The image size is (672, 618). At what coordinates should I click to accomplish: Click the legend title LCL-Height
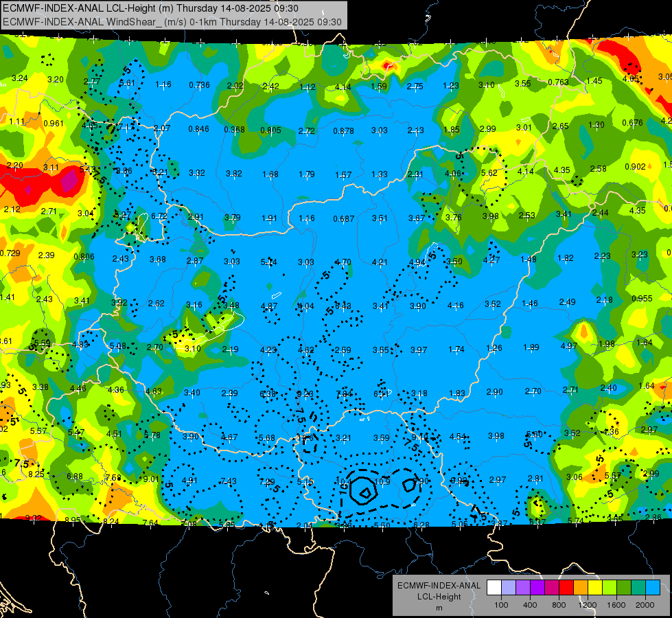[439, 597]
